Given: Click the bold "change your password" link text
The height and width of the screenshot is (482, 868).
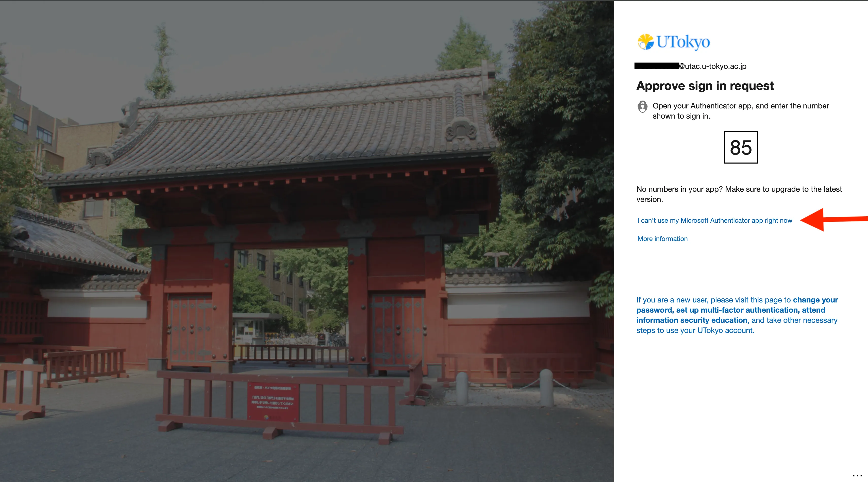Looking at the screenshot, I should pos(815,300).
